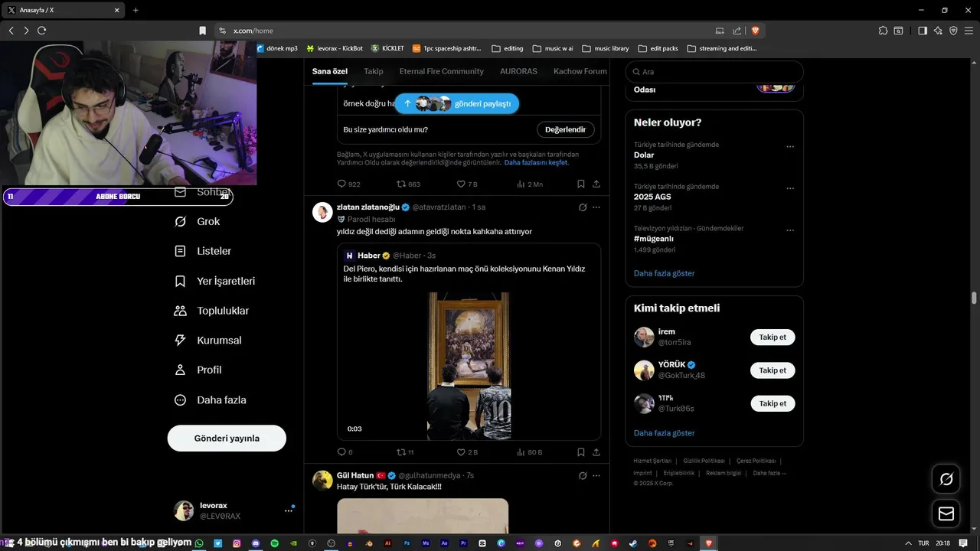Open AURORAS tab

pyautogui.click(x=518, y=71)
